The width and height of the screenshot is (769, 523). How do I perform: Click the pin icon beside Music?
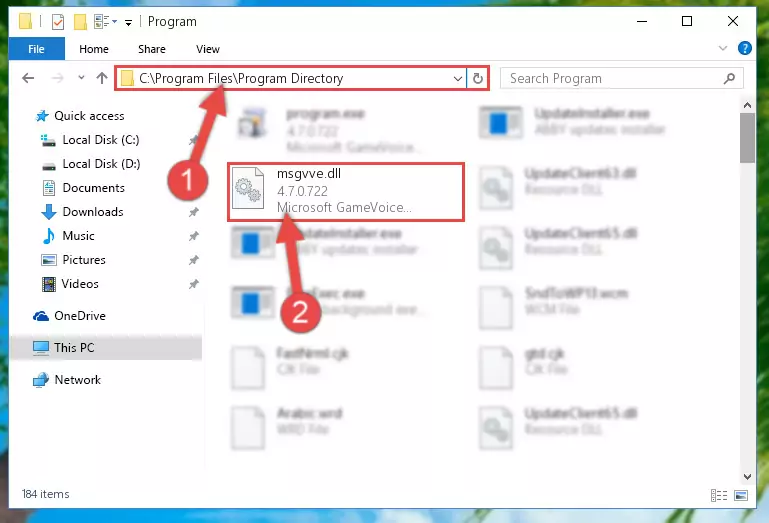point(194,236)
